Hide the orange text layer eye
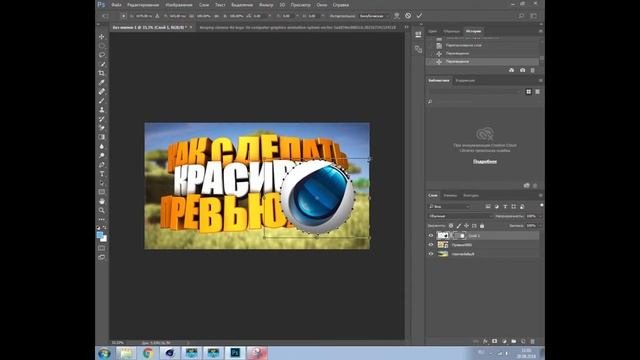 pos(431,245)
